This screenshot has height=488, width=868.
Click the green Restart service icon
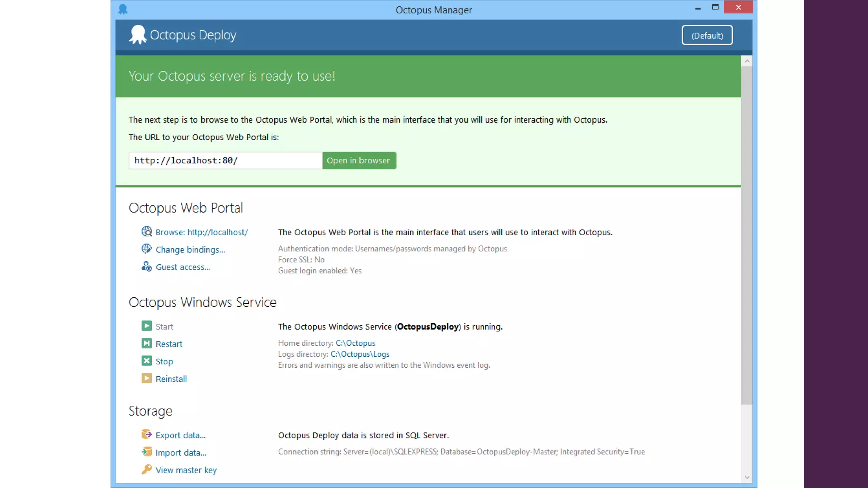click(x=147, y=344)
